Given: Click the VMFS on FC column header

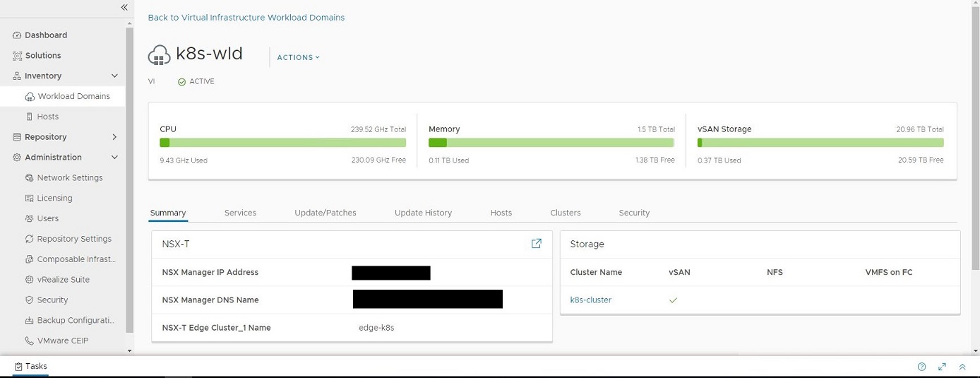Looking at the screenshot, I should click(889, 273).
